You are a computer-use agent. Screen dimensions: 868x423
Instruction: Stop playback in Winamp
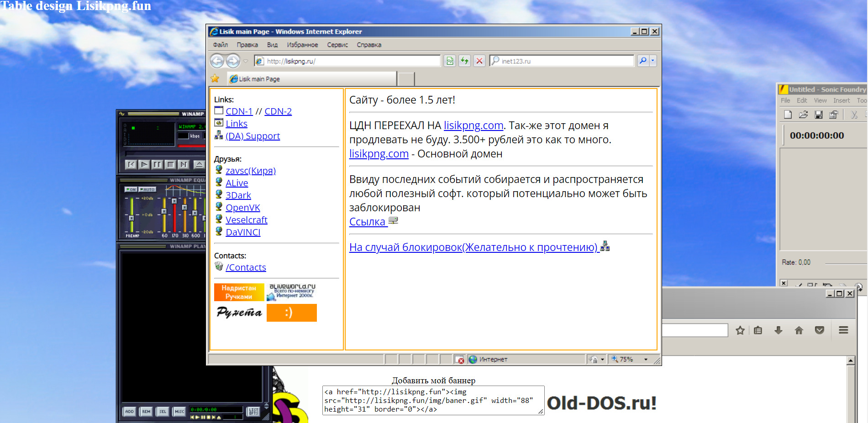pyautogui.click(x=170, y=164)
